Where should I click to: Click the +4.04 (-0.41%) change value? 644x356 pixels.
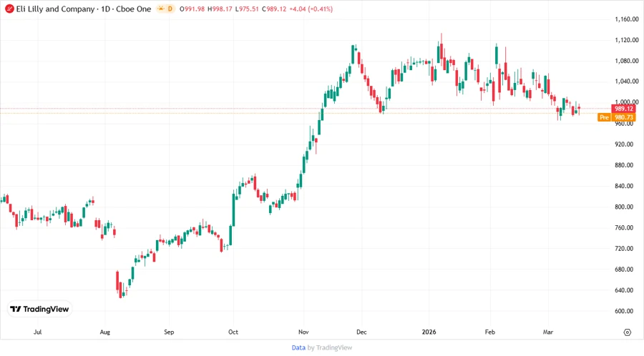click(311, 9)
